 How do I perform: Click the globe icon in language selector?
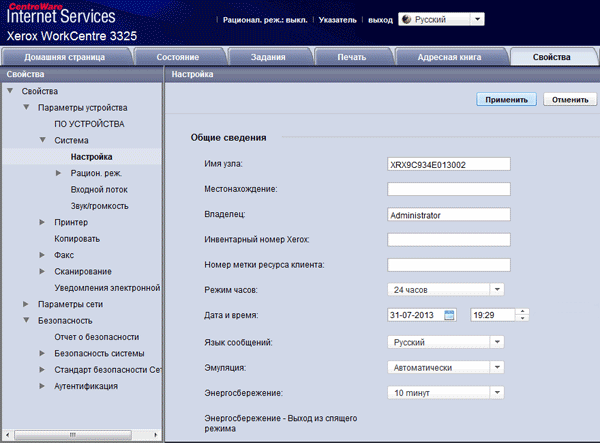pyautogui.click(x=407, y=19)
